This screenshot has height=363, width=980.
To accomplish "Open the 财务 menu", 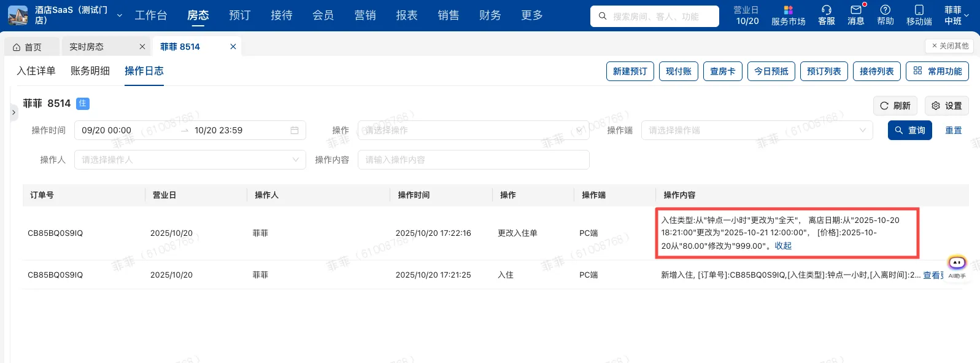I will (x=490, y=15).
